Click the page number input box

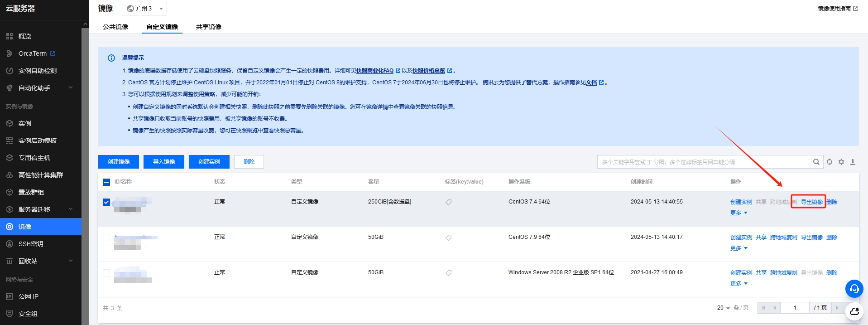(795, 308)
